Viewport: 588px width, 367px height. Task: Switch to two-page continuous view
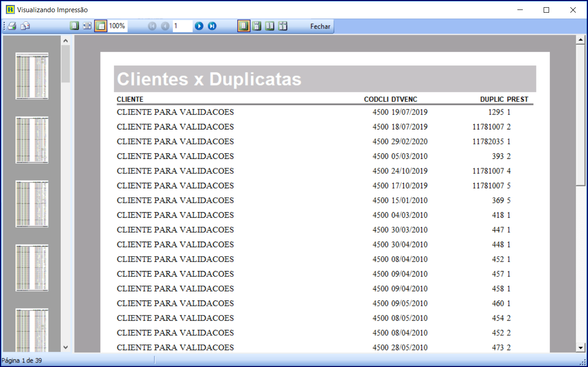click(x=283, y=26)
